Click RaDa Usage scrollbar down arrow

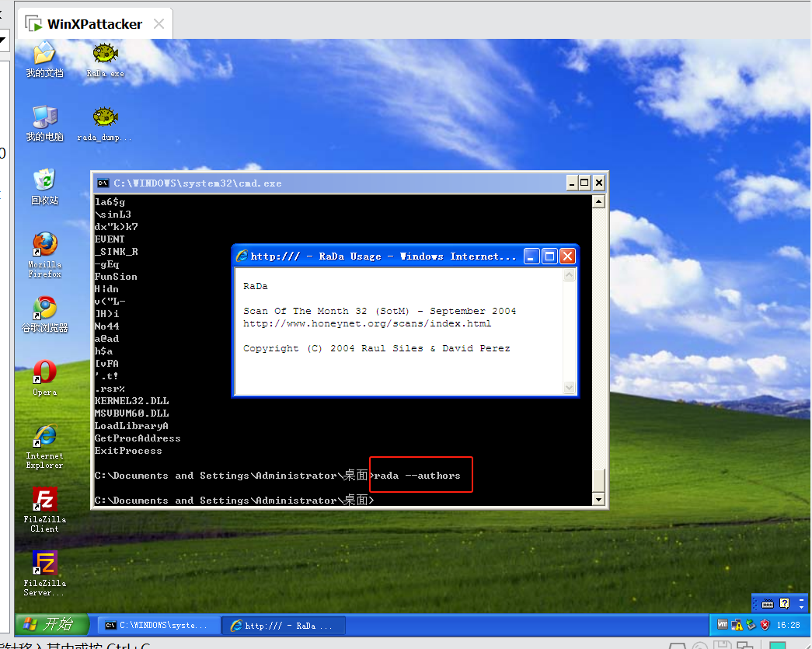click(569, 387)
